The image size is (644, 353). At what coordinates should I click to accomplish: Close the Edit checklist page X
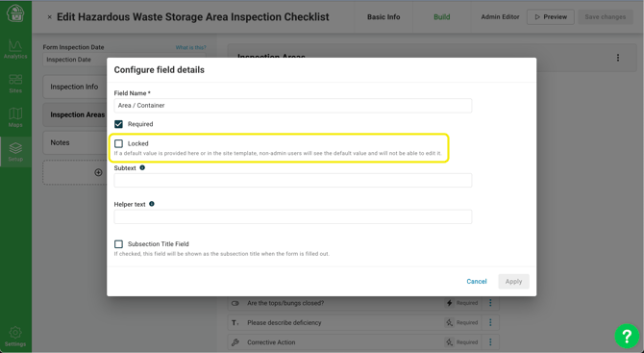(x=49, y=17)
